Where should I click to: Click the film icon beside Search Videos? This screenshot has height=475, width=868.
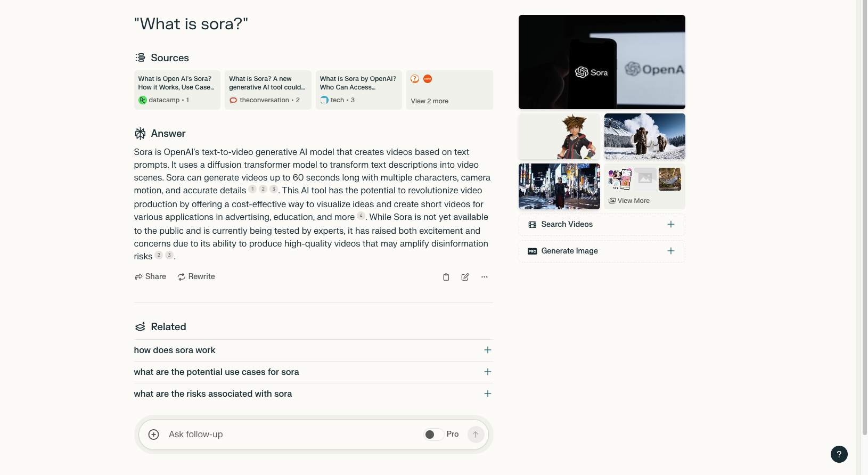pyautogui.click(x=533, y=225)
